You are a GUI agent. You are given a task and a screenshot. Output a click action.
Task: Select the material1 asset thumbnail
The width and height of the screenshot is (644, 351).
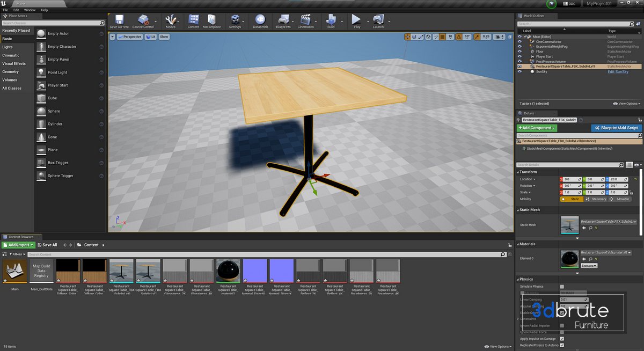coord(228,271)
